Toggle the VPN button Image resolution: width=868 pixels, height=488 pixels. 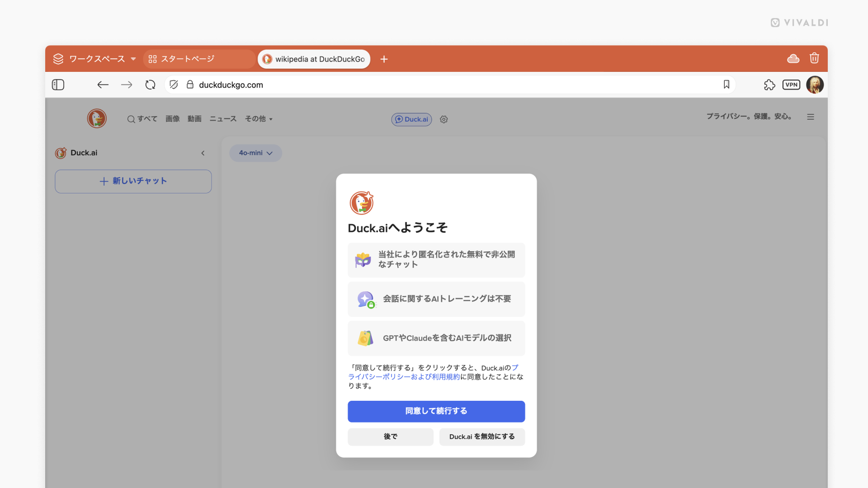[791, 85]
